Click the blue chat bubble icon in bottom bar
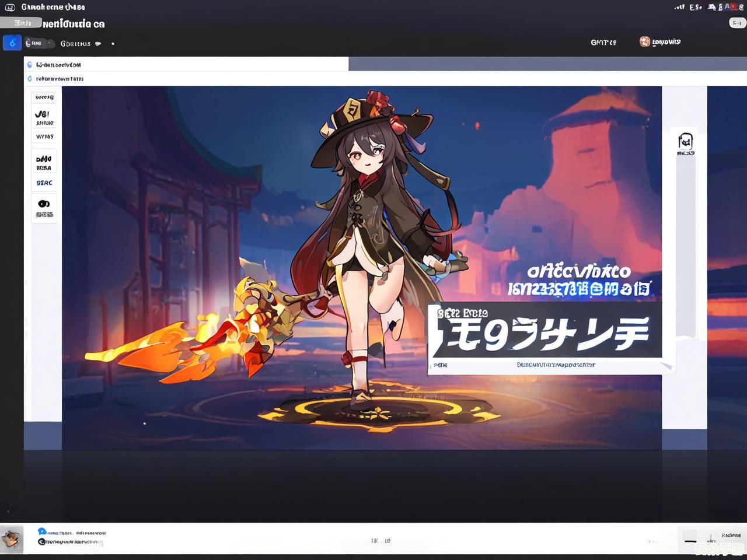 (41, 531)
